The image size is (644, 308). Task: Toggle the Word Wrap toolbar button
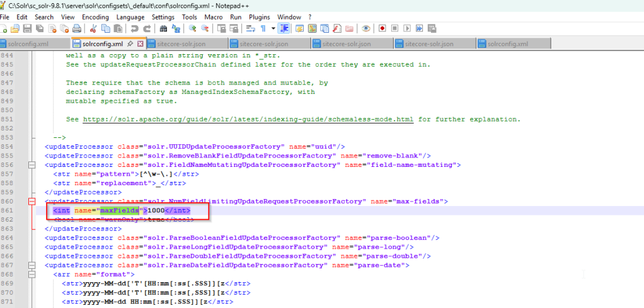pos(250,28)
